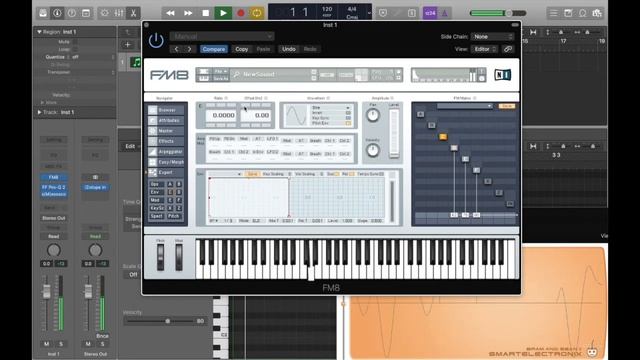
Task: Open the FM Matrix preset dropdown
Action: (x=464, y=107)
